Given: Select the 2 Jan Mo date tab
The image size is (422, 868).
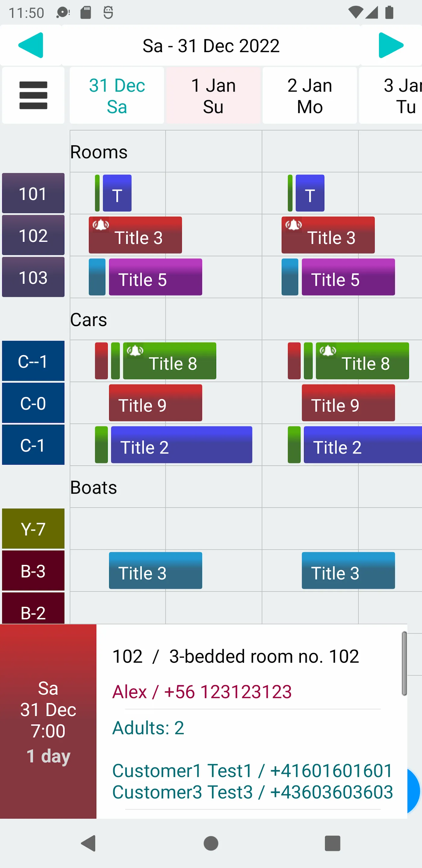Looking at the screenshot, I should point(310,95).
